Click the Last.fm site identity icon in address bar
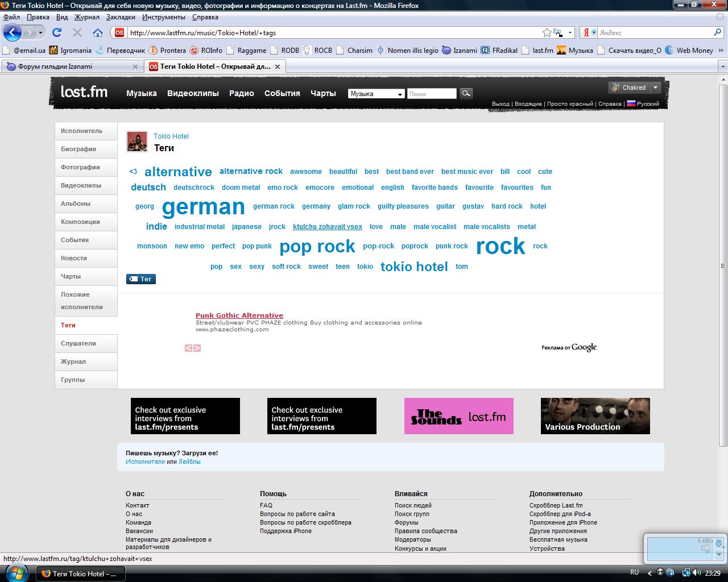This screenshot has width=728, height=582. click(119, 32)
